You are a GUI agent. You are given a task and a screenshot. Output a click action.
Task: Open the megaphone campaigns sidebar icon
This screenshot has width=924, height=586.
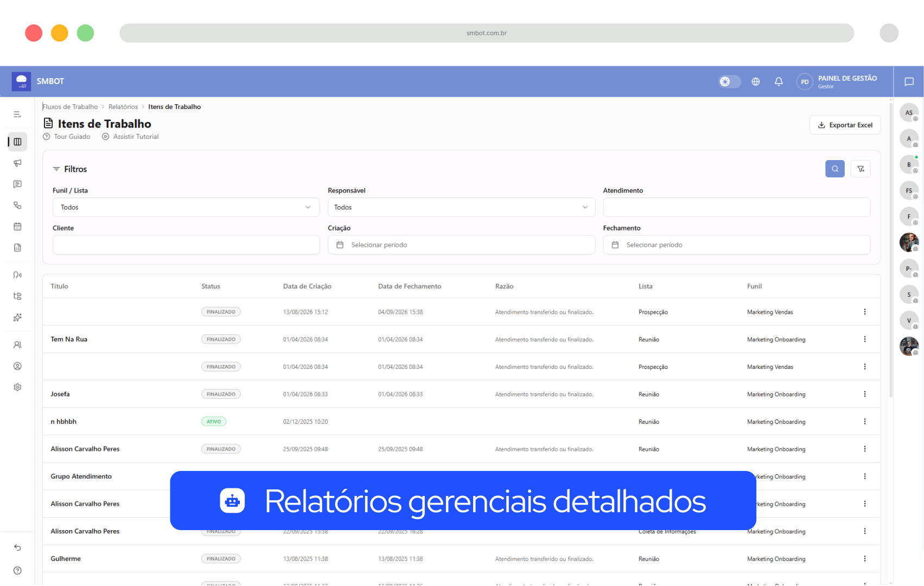click(x=17, y=163)
